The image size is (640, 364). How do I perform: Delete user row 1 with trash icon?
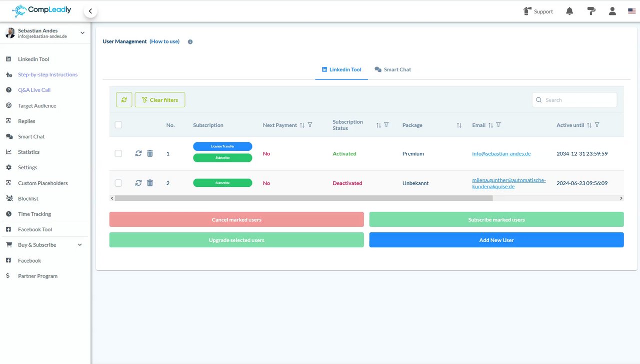(x=150, y=153)
